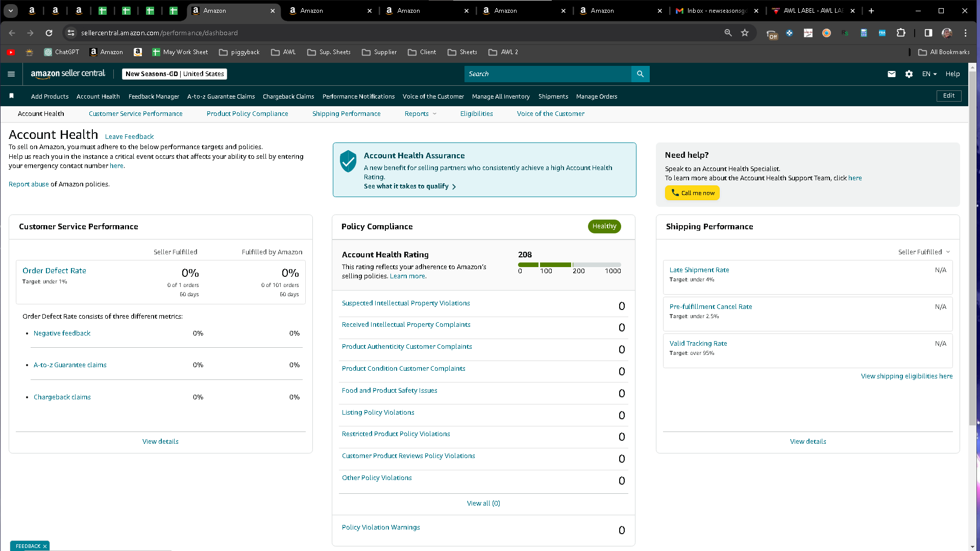Open the piggyback bookmarks folder
Image resolution: width=980 pixels, height=551 pixels.
click(239, 52)
